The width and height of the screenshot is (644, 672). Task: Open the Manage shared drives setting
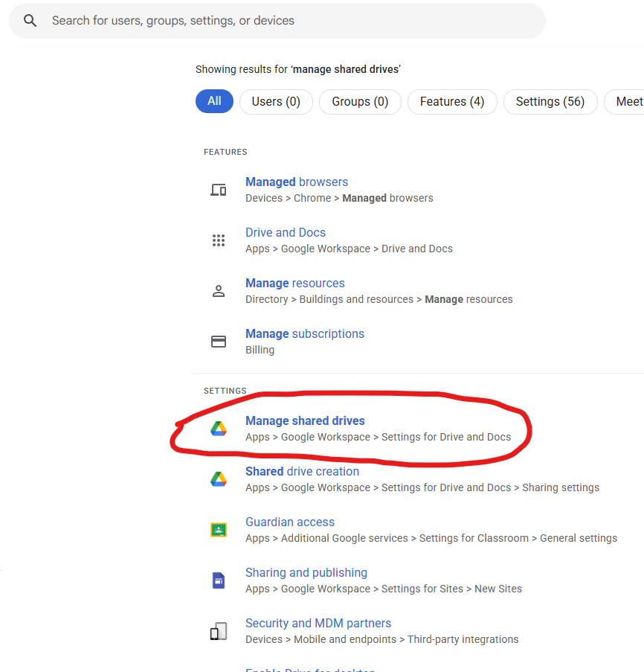click(x=306, y=420)
